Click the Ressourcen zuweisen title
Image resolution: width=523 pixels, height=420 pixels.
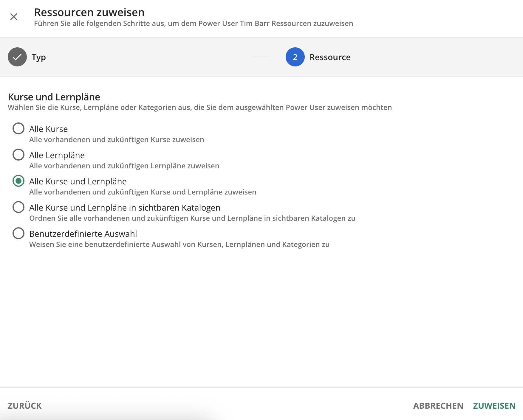pos(89,12)
